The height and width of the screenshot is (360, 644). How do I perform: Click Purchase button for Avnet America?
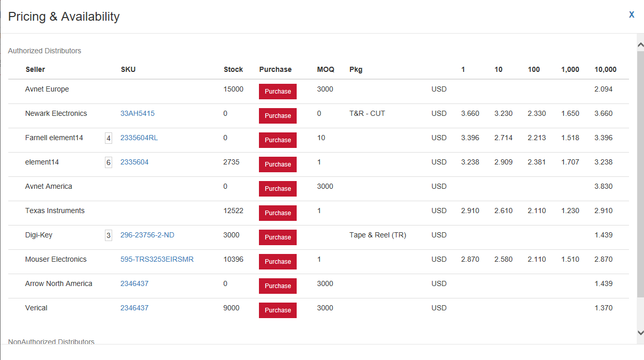(x=278, y=189)
